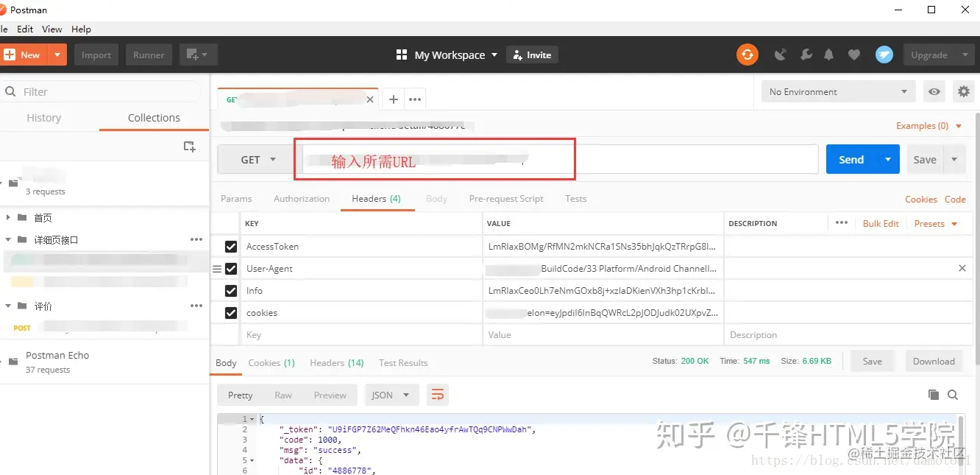Screen dimensions: 980x475
Task: Delete the User-Agent header row
Action: point(962,269)
